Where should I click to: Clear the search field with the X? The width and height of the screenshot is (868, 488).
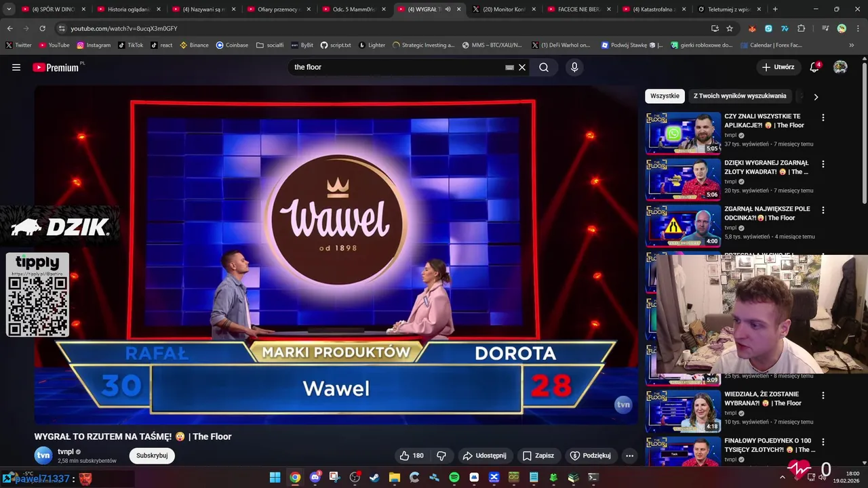(x=522, y=67)
